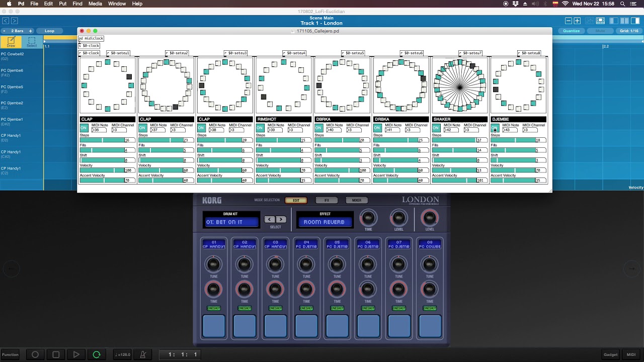Toggle ON switch for DJEMBE sequencer
This screenshot has width=644, height=362.
coord(495,128)
